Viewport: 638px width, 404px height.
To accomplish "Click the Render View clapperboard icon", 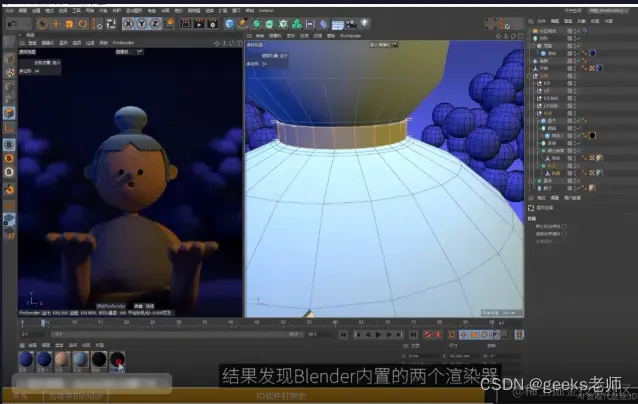I will [186, 24].
